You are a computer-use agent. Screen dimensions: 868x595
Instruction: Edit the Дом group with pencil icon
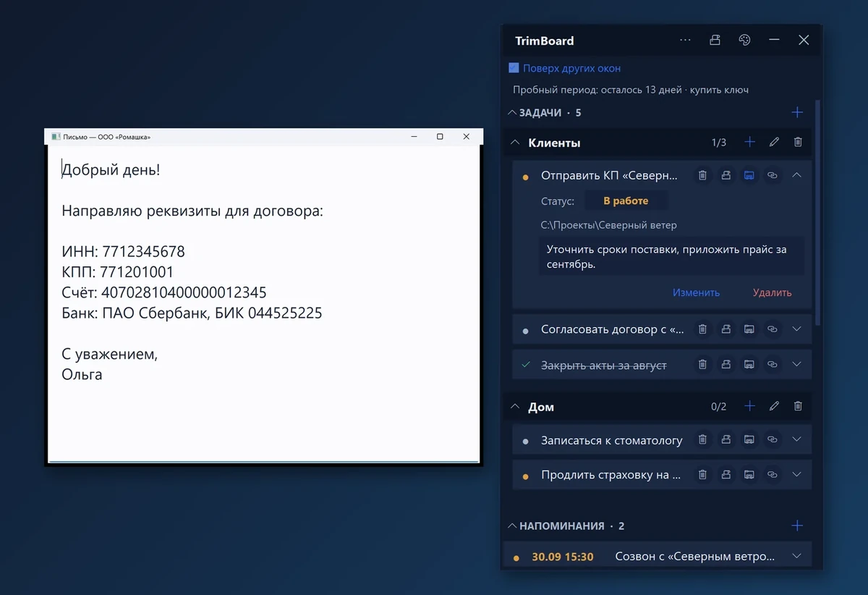click(774, 406)
